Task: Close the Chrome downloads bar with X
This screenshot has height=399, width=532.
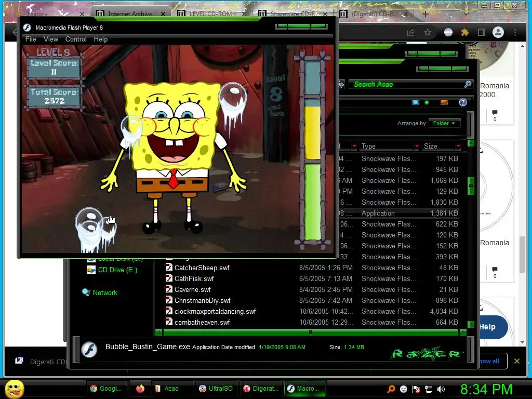Action: point(517,361)
